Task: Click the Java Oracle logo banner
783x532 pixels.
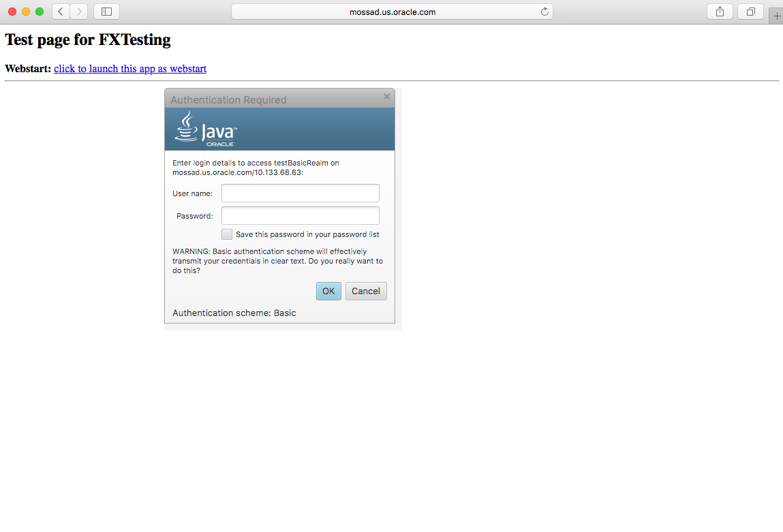Action: [206, 129]
